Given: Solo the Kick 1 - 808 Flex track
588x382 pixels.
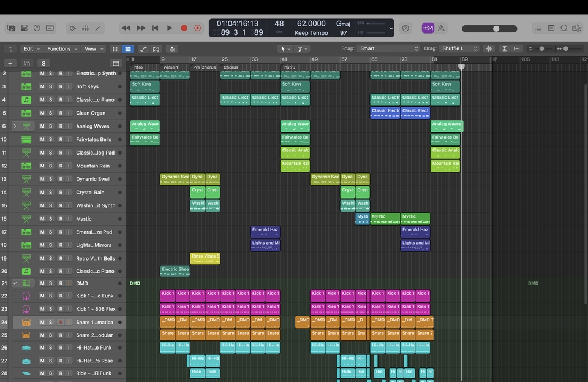Looking at the screenshot, I should [x=51, y=309].
